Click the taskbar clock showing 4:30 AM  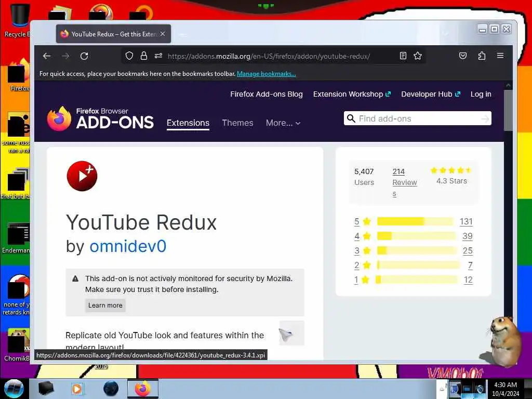[506, 389]
